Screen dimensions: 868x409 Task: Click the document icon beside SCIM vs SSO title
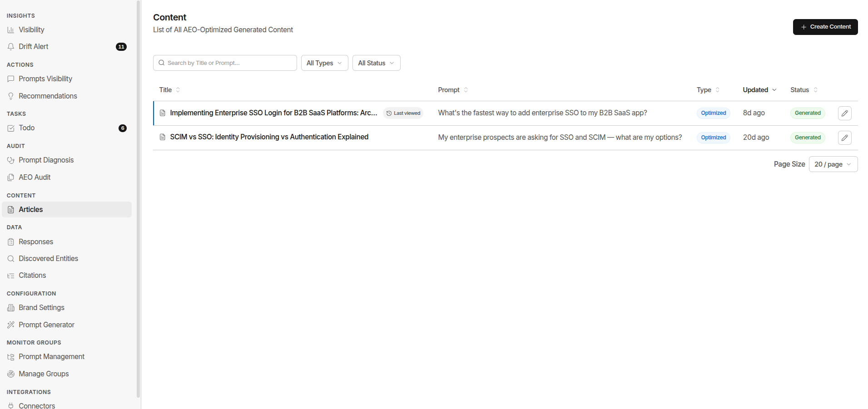pyautogui.click(x=162, y=137)
